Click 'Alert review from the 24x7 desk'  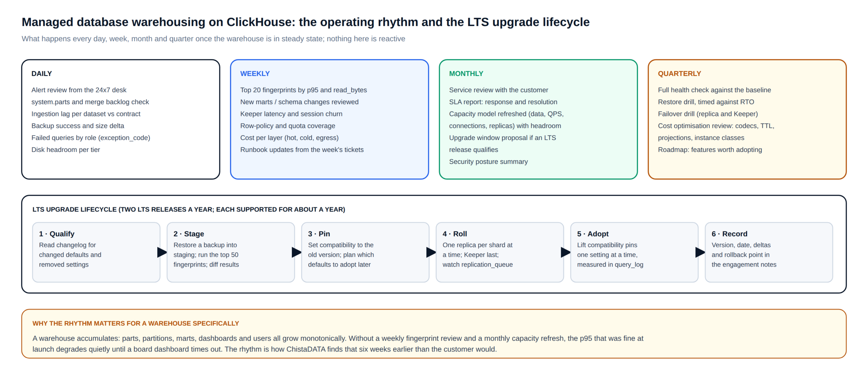[x=79, y=90]
